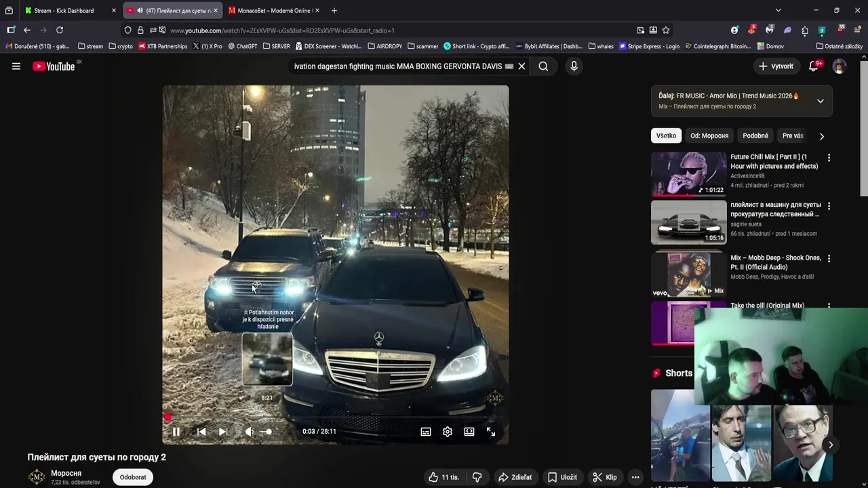Screen dimensions: 868x488
Task: Click the Моросня channel avatar
Action: point(37,477)
